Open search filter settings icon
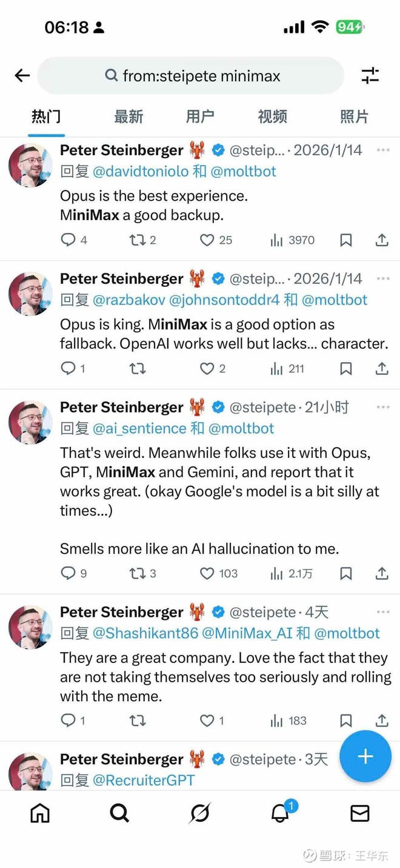The width and height of the screenshot is (400, 868). [370, 75]
